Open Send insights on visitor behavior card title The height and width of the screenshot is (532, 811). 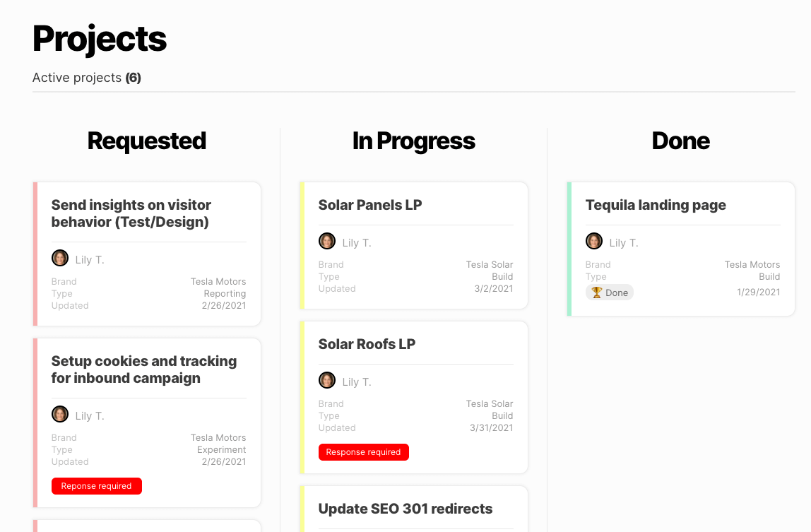131,213
